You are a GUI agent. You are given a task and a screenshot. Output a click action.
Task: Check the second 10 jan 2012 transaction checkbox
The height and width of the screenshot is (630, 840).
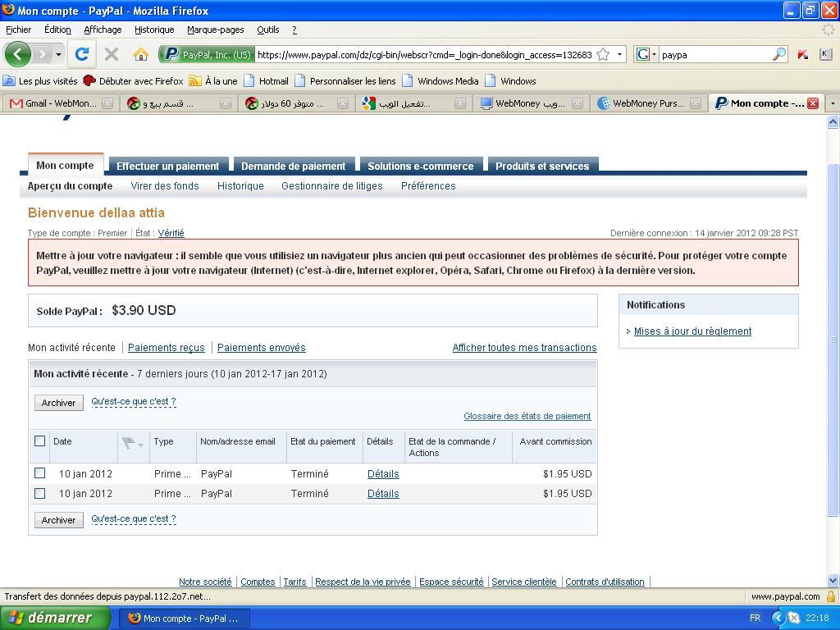[x=39, y=493]
